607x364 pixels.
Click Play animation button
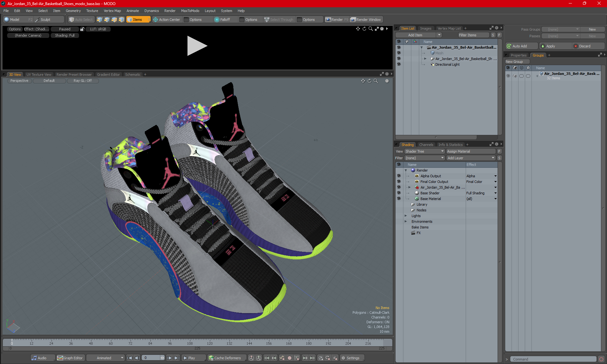(x=193, y=358)
